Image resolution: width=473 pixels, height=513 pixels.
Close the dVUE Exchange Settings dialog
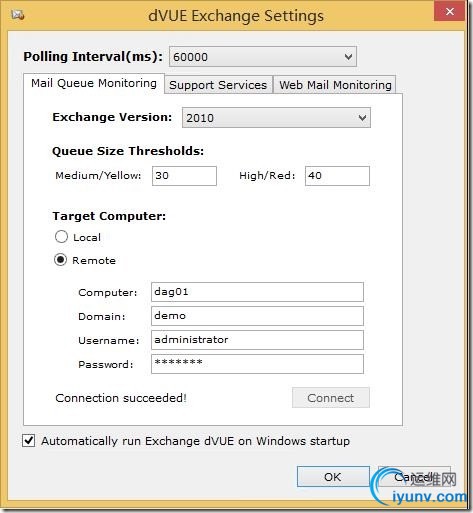(x=449, y=12)
